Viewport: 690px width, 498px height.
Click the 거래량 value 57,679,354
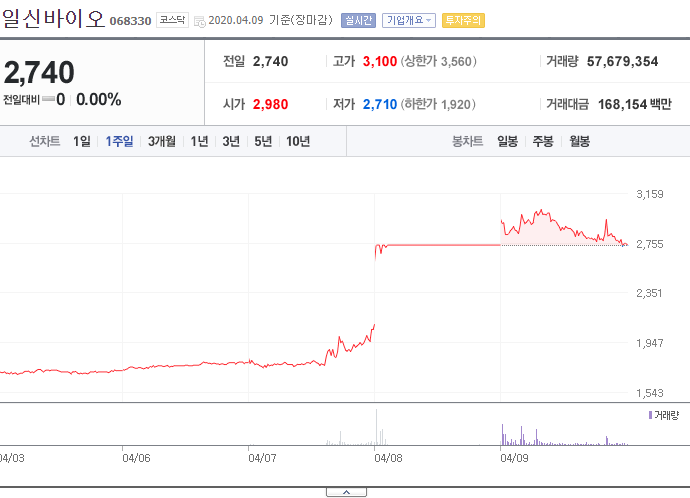[622, 61]
